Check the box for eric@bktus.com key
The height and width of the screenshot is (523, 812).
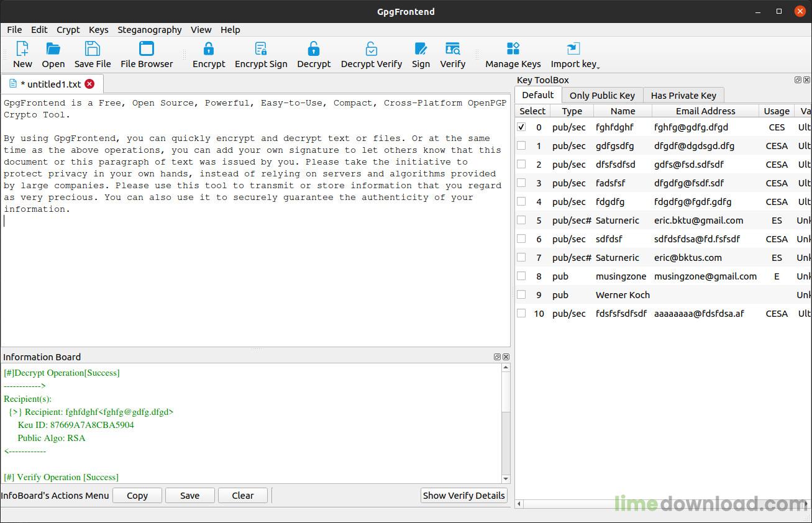pyautogui.click(x=521, y=257)
